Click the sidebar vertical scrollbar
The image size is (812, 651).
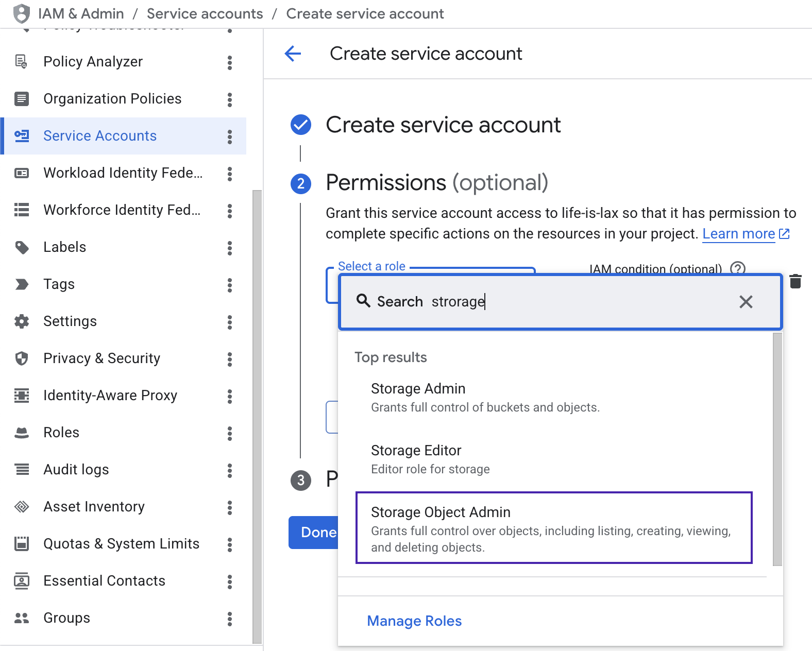pos(257,416)
